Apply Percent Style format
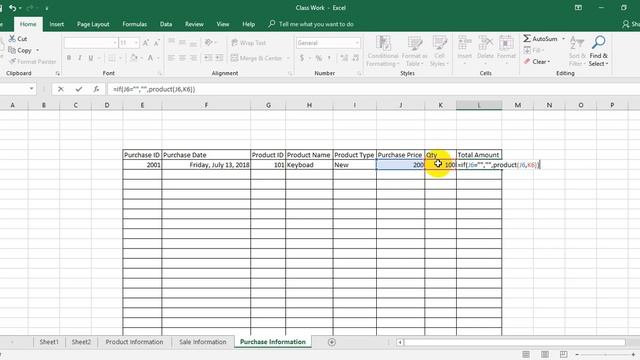640x360 pixels. pyautogui.click(x=318, y=58)
